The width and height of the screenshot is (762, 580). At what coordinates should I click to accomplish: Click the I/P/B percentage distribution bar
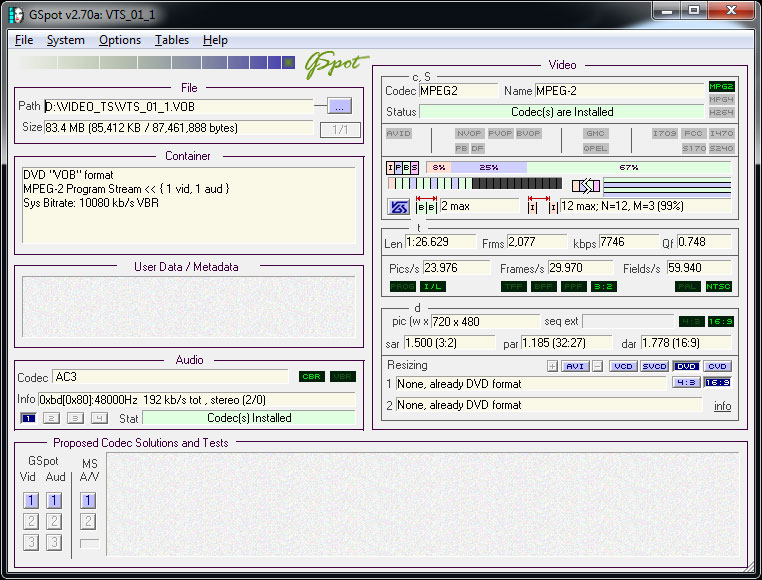click(x=578, y=168)
